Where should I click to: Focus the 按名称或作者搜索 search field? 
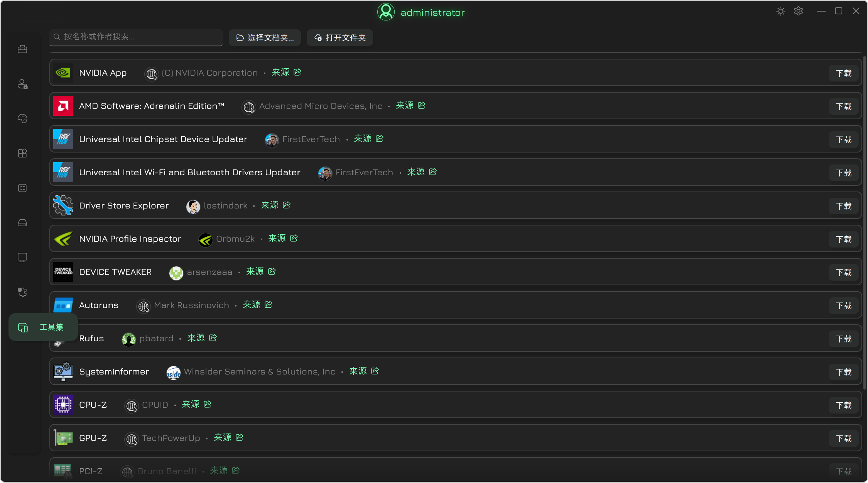coord(136,37)
